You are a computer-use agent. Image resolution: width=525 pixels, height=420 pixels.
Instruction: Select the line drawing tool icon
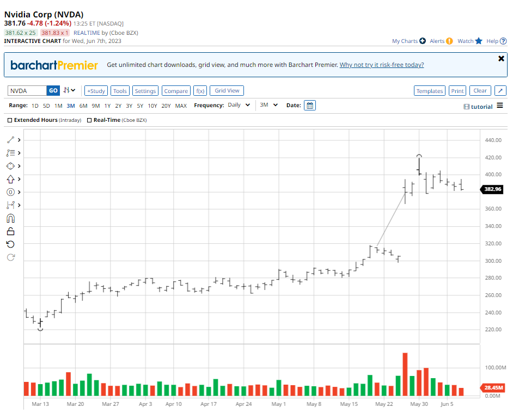tap(10, 140)
